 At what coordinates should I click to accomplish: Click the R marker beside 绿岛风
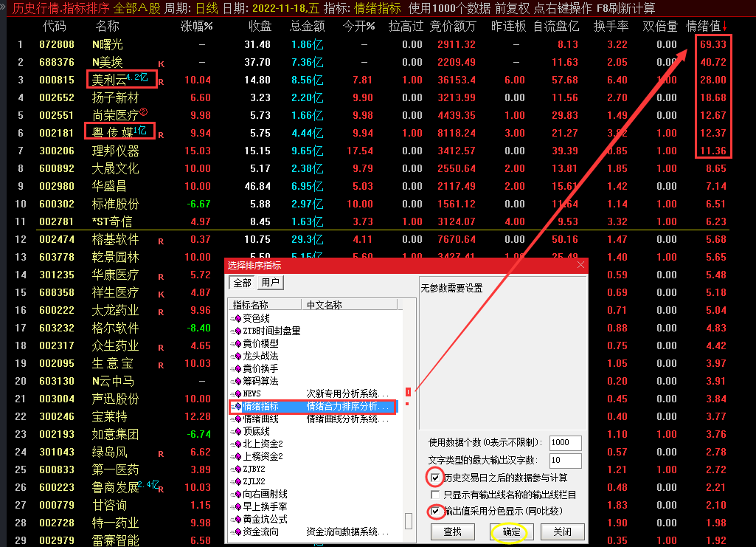point(161,454)
